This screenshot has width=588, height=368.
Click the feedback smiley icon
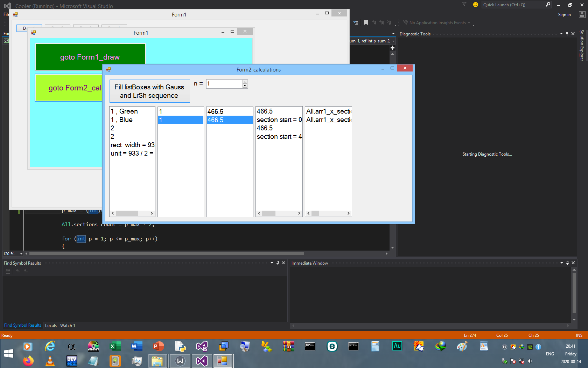(475, 5)
